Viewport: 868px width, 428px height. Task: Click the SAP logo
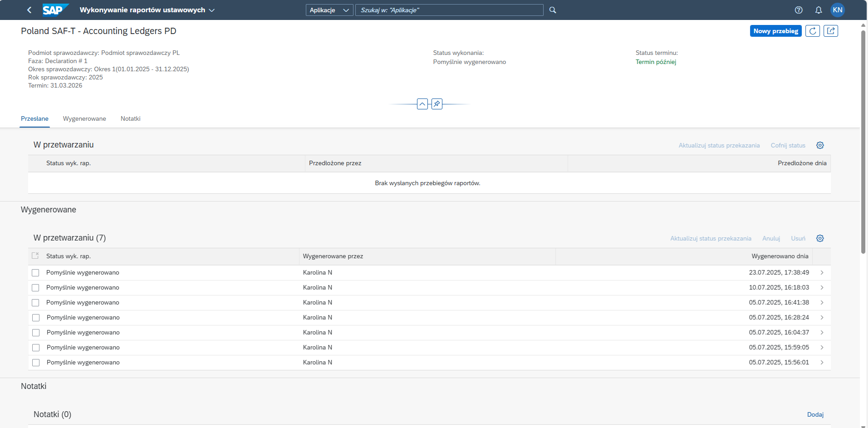click(56, 10)
